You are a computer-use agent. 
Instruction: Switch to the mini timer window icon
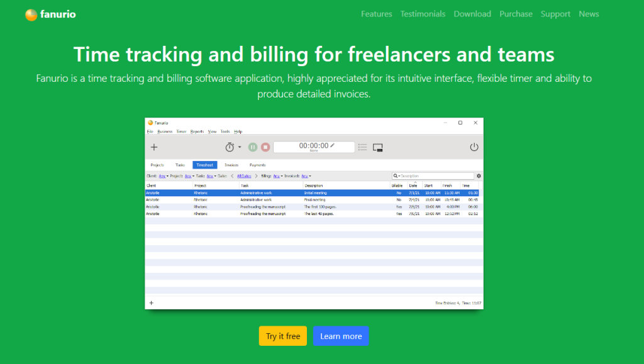377,147
